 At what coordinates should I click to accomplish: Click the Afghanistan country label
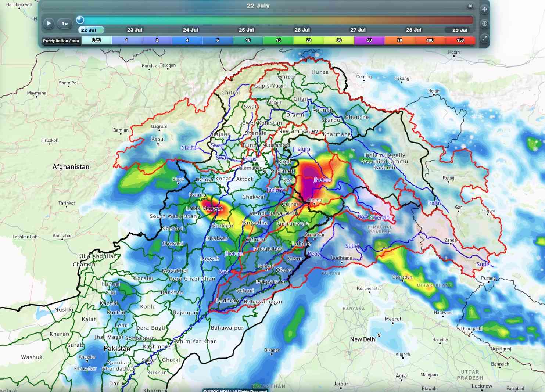click(x=71, y=167)
